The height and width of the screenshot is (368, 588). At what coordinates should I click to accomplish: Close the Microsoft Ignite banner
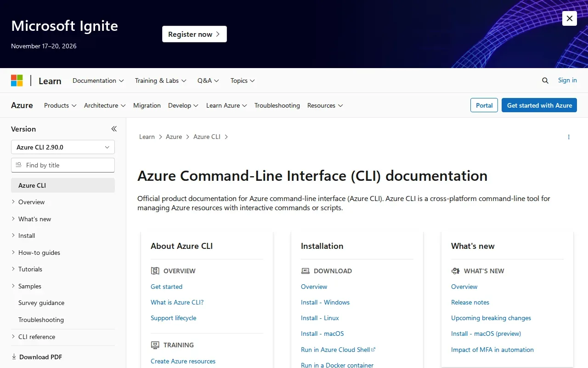[570, 18]
